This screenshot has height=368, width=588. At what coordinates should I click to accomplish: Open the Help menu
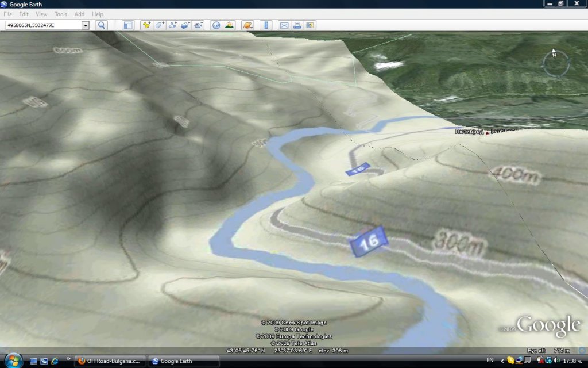click(98, 14)
